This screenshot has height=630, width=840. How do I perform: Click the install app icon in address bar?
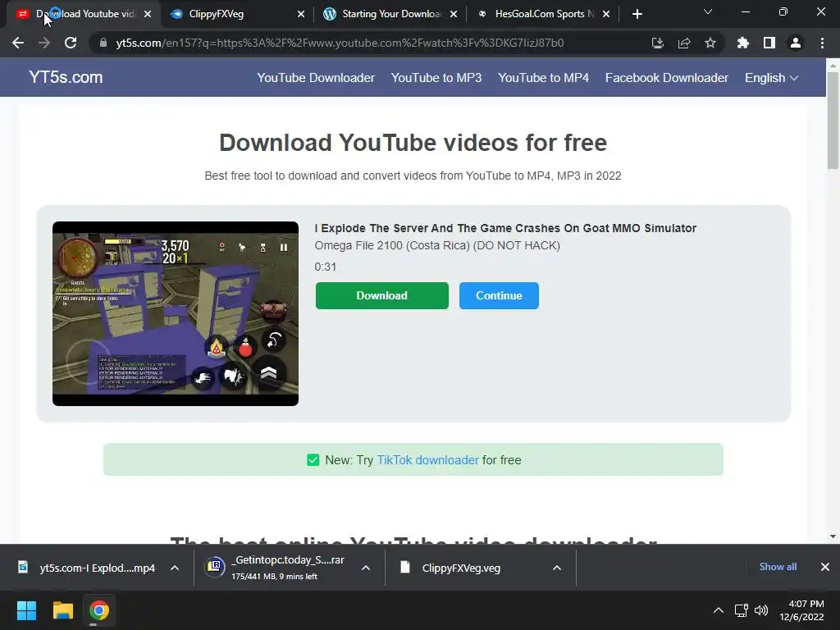coord(657,43)
